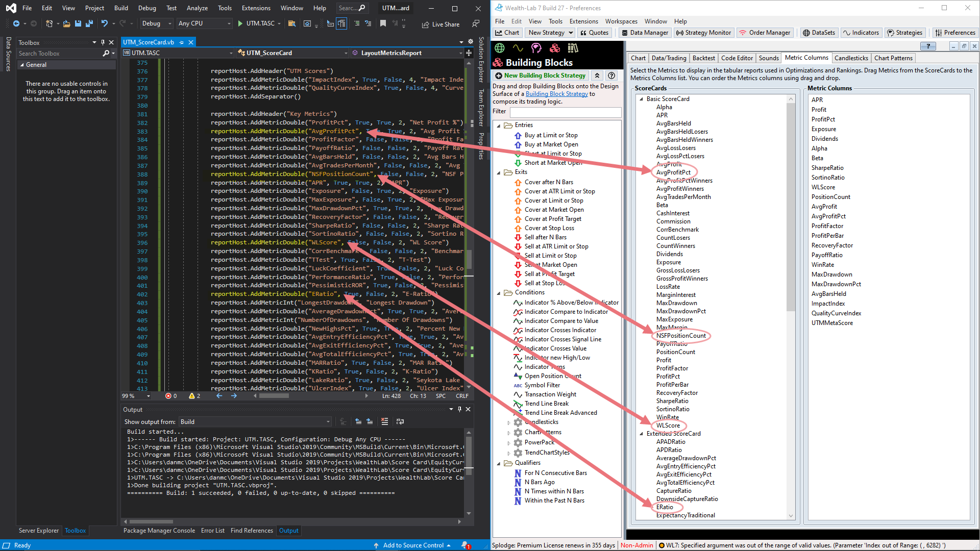Click the Strategies toolbar button
The height and width of the screenshot is (551, 980).
pyautogui.click(x=904, y=33)
